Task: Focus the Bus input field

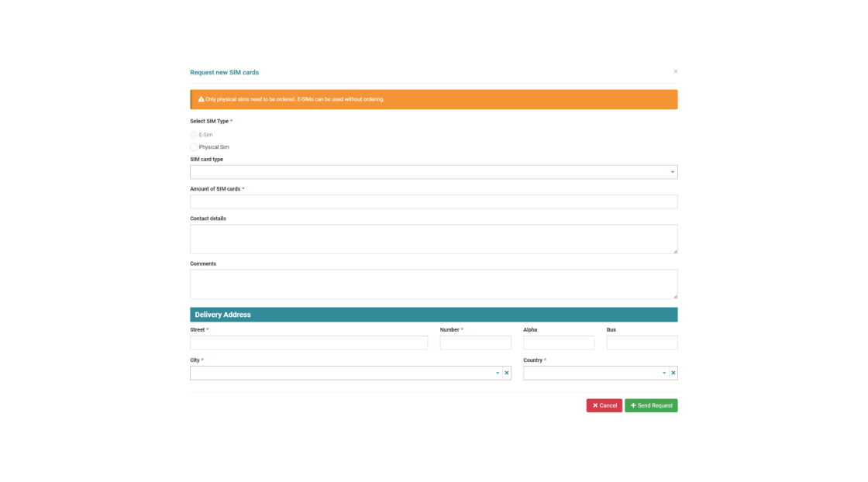Action: click(642, 343)
